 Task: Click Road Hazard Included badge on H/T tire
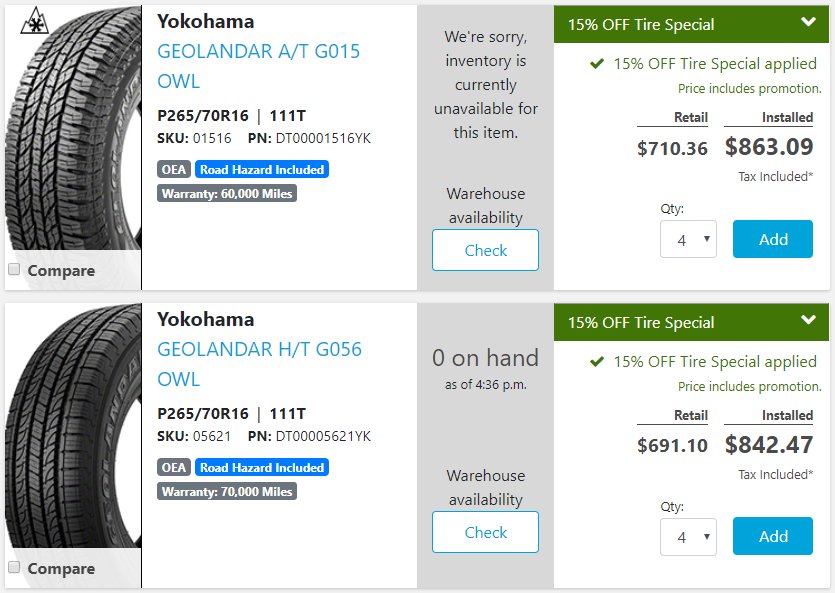click(261, 467)
